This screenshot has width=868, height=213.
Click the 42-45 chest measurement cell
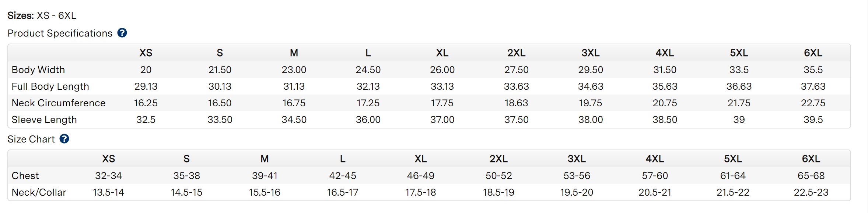click(x=342, y=176)
